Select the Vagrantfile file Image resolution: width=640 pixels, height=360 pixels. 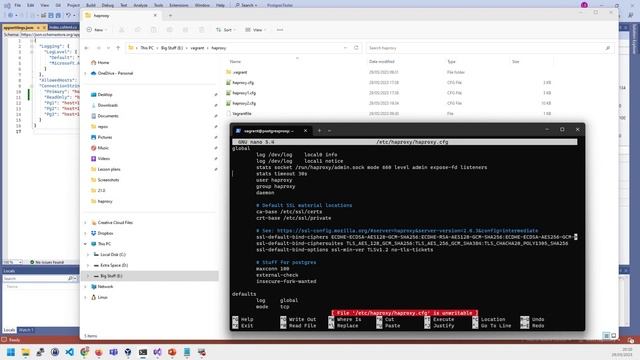coord(242,114)
